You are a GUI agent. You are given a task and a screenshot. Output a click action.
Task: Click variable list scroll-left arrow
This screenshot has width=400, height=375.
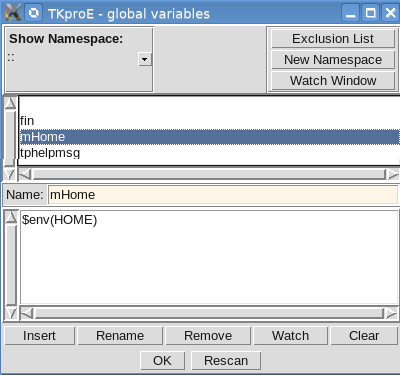[25, 174]
